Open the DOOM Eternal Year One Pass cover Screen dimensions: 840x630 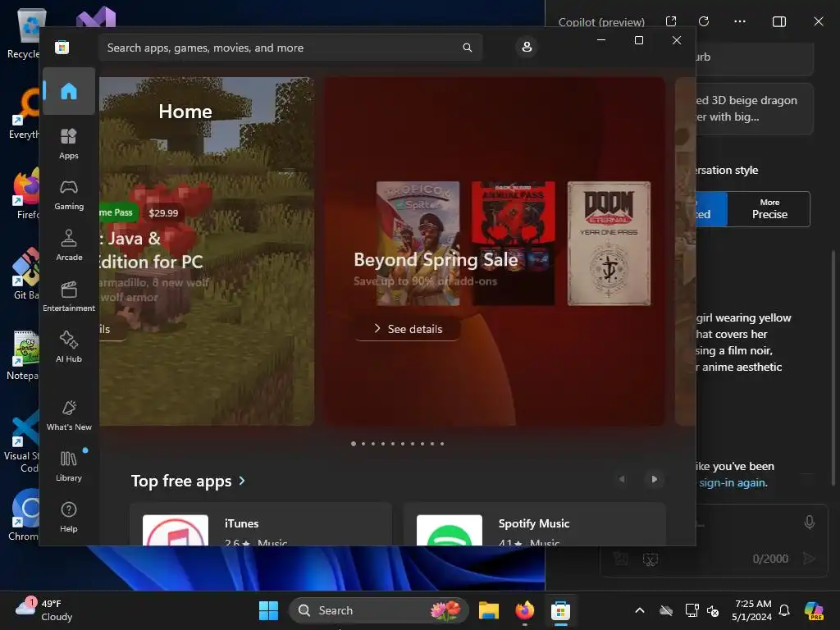[x=609, y=244]
